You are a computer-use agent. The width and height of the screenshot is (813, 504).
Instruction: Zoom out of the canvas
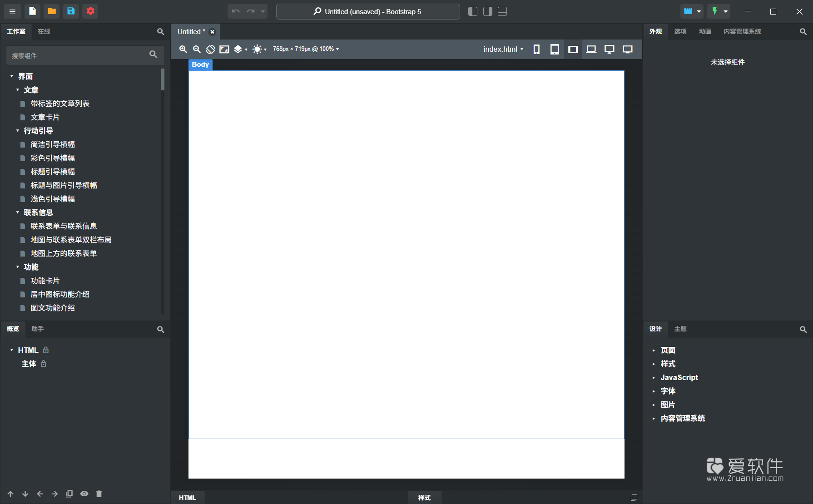tap(197, 49)
